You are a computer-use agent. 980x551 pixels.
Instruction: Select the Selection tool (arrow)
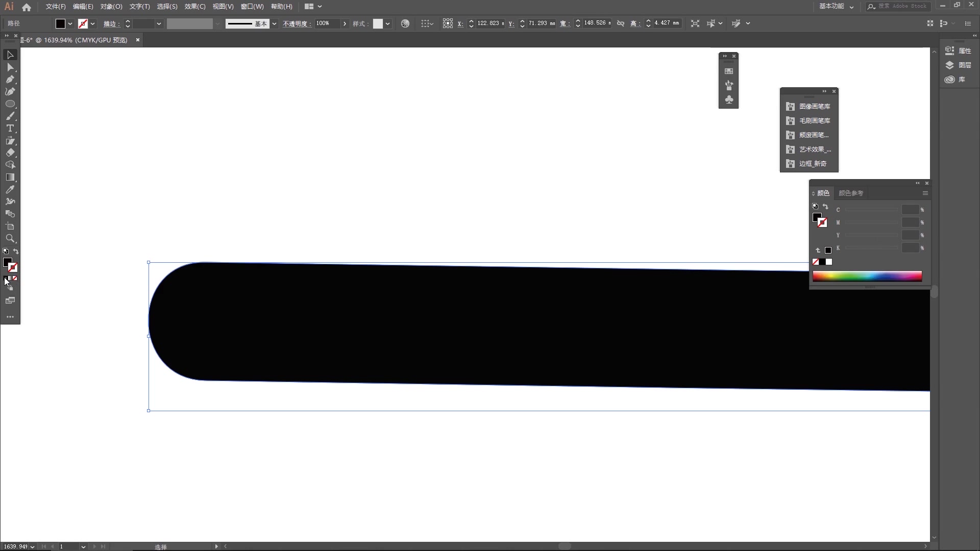[x=10, y=55]
